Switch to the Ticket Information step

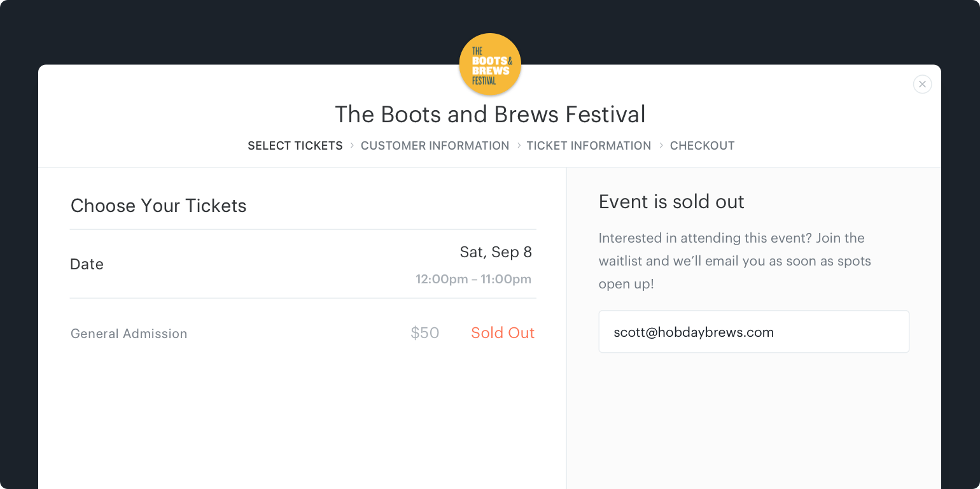589,146
